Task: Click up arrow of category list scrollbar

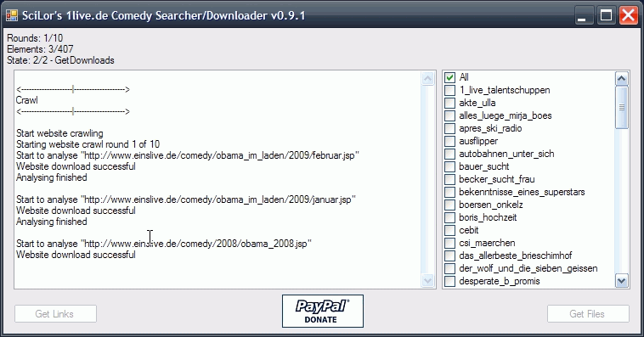Action: click(621, 78)
